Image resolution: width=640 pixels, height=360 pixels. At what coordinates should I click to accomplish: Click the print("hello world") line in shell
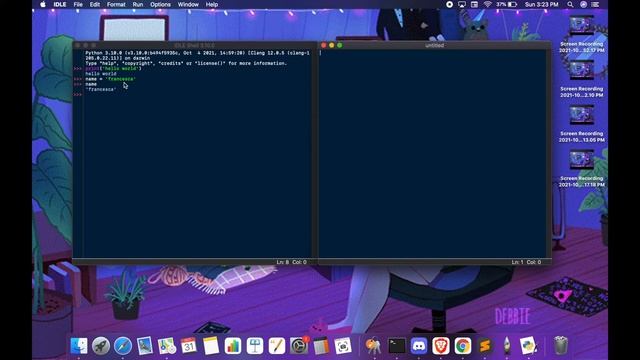point(113,69)
